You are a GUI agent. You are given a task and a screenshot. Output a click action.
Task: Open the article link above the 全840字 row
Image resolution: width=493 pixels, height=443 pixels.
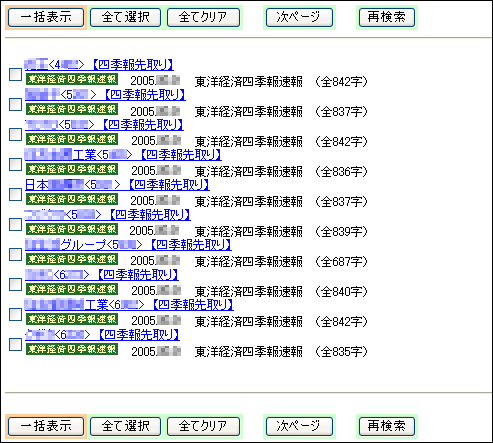102,275
